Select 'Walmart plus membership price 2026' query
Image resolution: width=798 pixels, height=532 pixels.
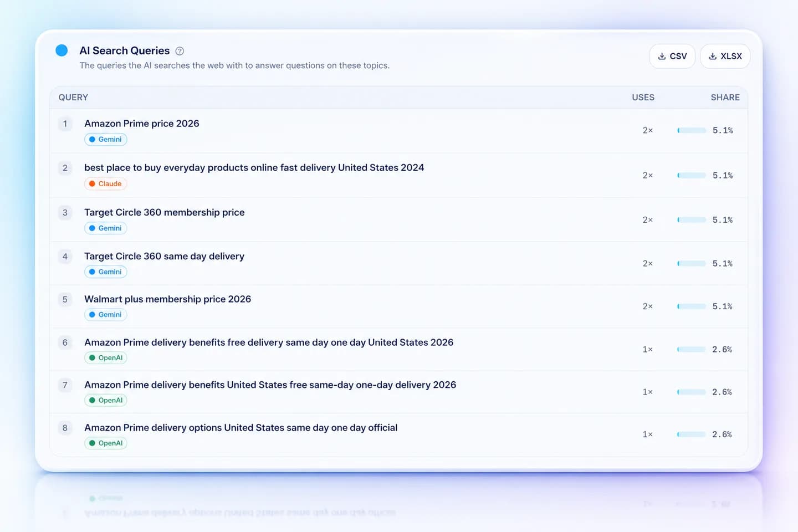(x=167, y=299)
